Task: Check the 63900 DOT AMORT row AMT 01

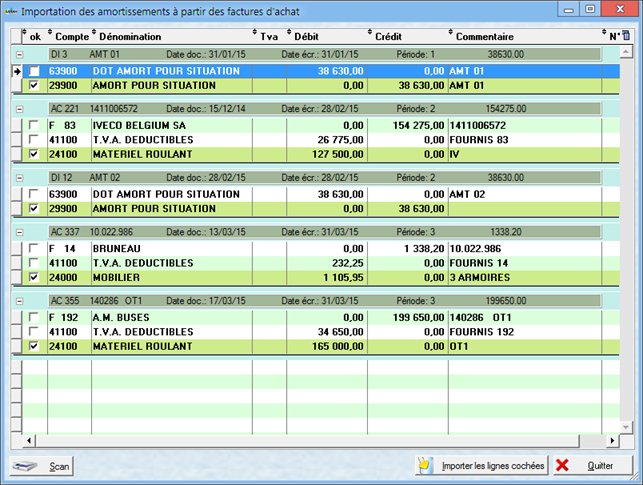Action: tap(34, 71)
